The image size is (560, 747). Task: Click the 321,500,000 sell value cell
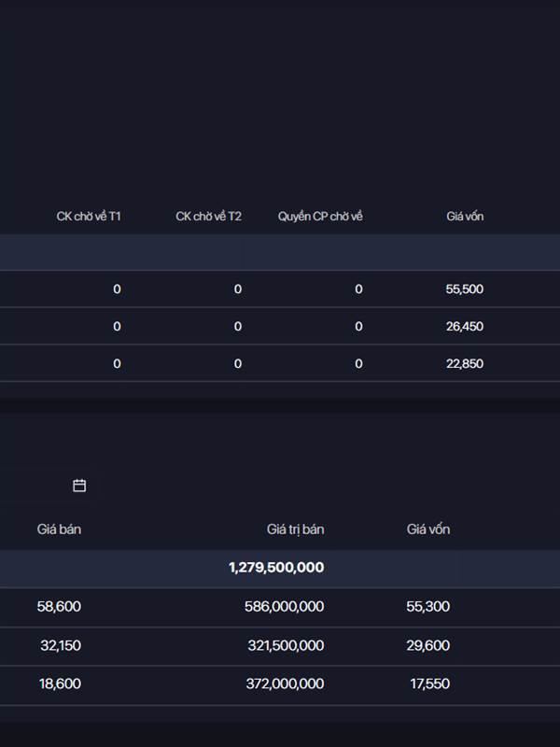[284, 645]
